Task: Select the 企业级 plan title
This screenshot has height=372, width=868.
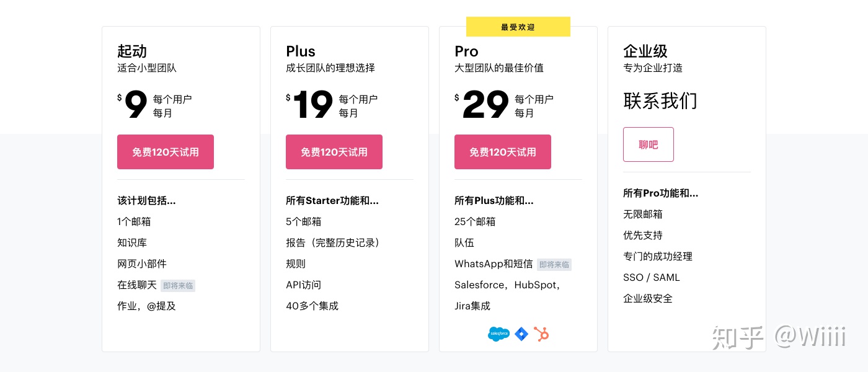Action: (645, 51)
